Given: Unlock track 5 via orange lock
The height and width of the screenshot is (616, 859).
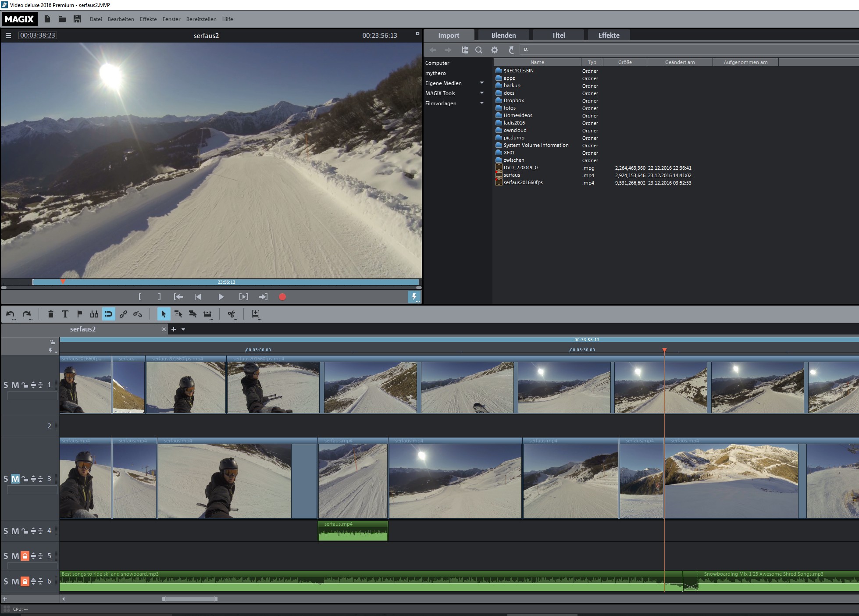Looking at the screenshot, I should click(25, 556).
